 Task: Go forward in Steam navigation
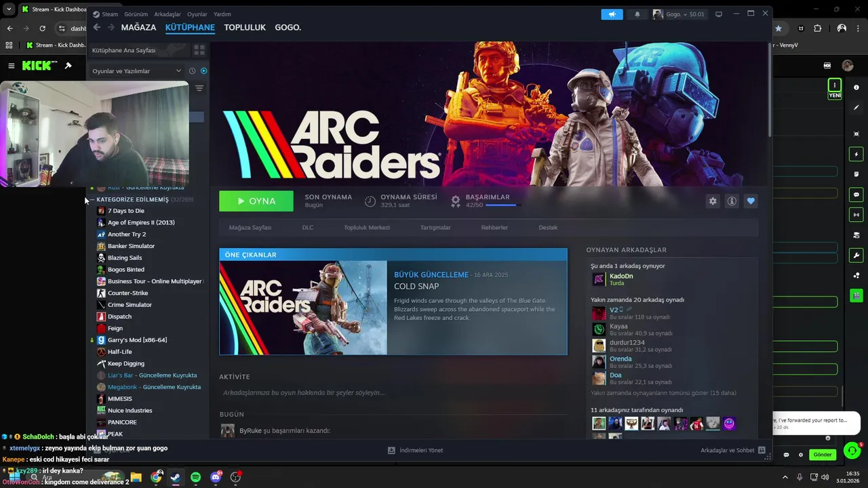pos(111,27)
